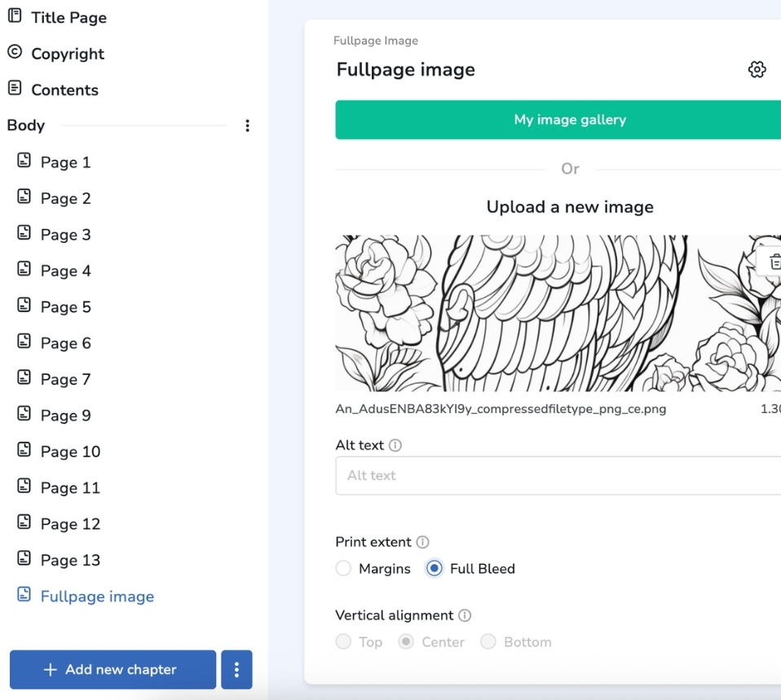Viewport: 781px width, 700px height.
Task: Click the Add new chapter button
Action: click(x=113, y=670)
